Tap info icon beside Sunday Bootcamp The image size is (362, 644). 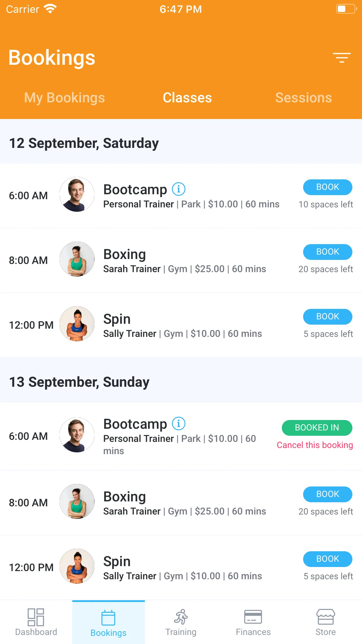(179, 423)
